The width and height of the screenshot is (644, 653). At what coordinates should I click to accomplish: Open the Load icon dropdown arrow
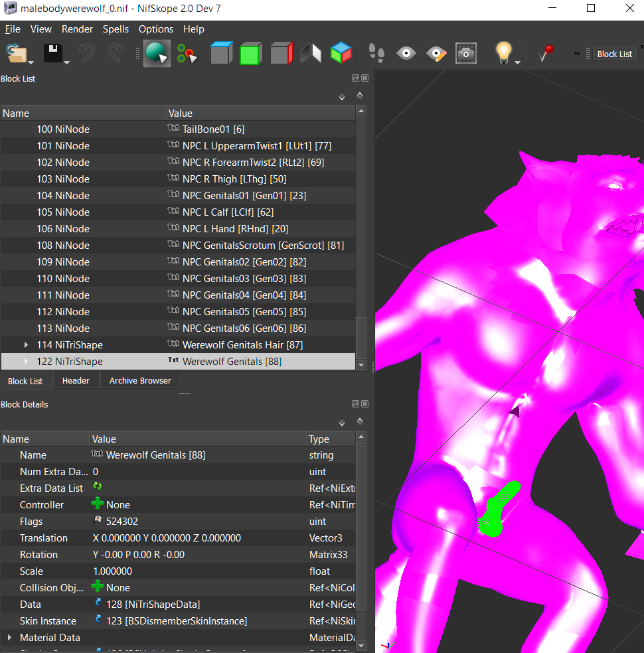[31, 62]
